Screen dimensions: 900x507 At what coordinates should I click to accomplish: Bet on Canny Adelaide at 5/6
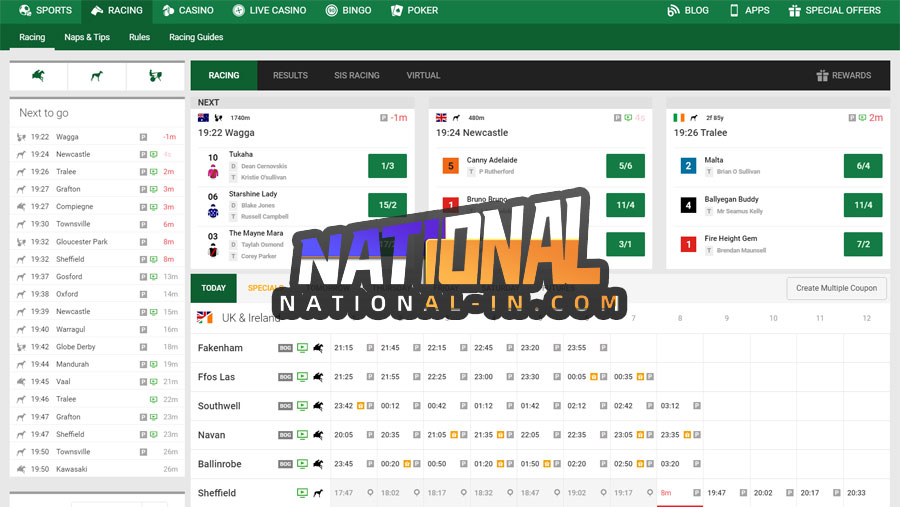click(x=625, y=165)
